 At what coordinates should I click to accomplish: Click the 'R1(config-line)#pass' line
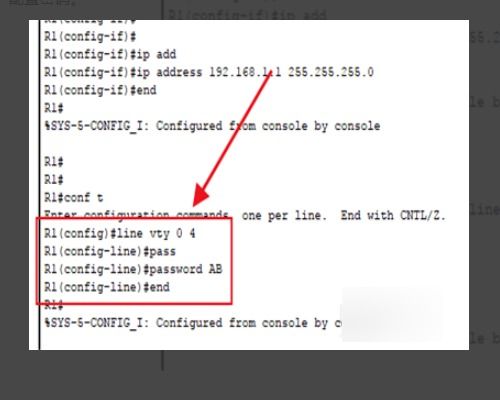[x=110, y=251]
